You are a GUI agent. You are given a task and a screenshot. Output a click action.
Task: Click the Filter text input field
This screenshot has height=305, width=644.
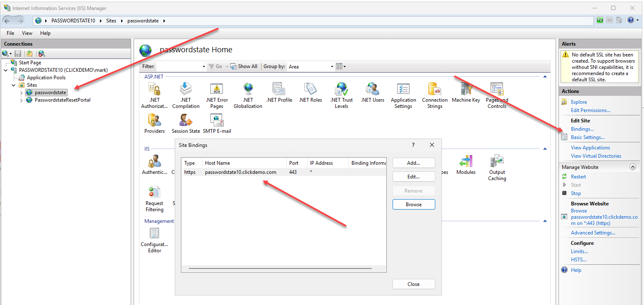(179, 66)
